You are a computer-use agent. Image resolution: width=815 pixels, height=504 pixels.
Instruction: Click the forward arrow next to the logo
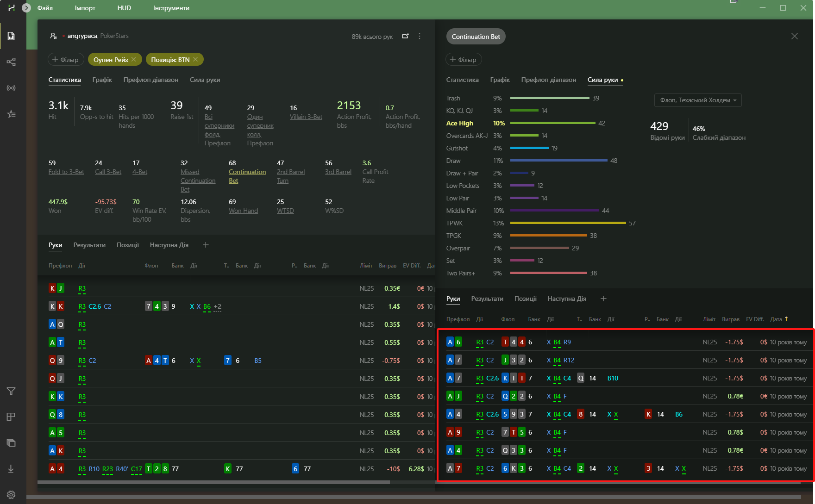(26, 8)
